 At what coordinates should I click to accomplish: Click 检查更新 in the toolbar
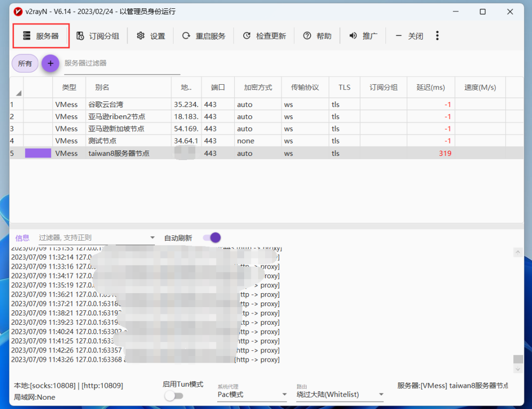tap(264, 36)
